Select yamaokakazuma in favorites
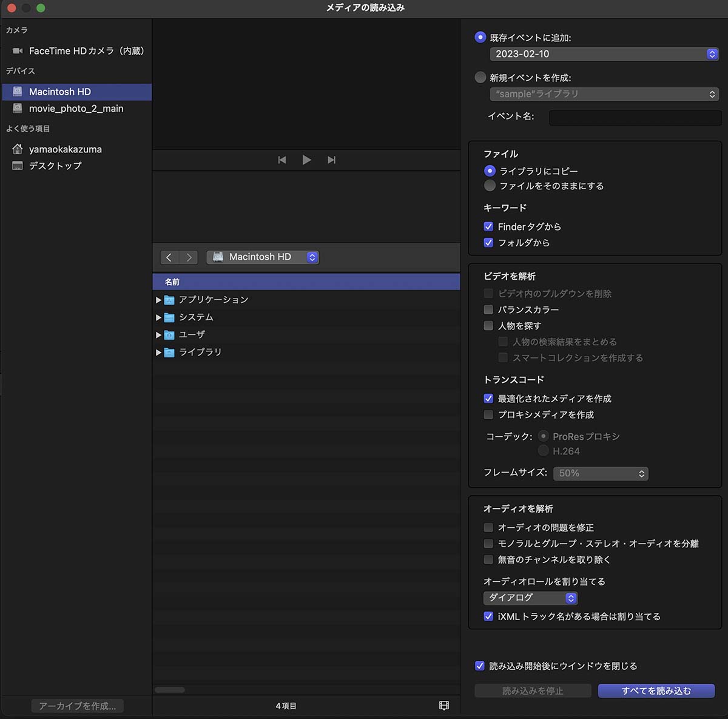728x719 pixels. pyautogui.click(x=76, y=149)
